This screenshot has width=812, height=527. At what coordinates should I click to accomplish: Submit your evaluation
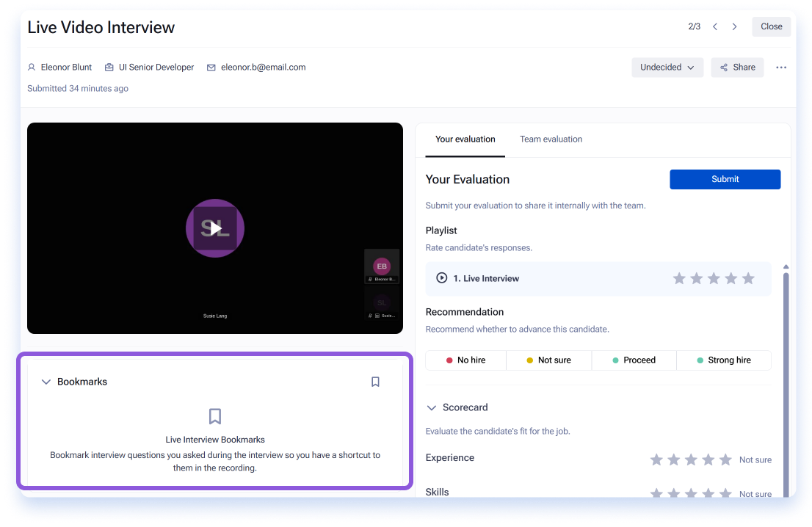click(725, 179)
